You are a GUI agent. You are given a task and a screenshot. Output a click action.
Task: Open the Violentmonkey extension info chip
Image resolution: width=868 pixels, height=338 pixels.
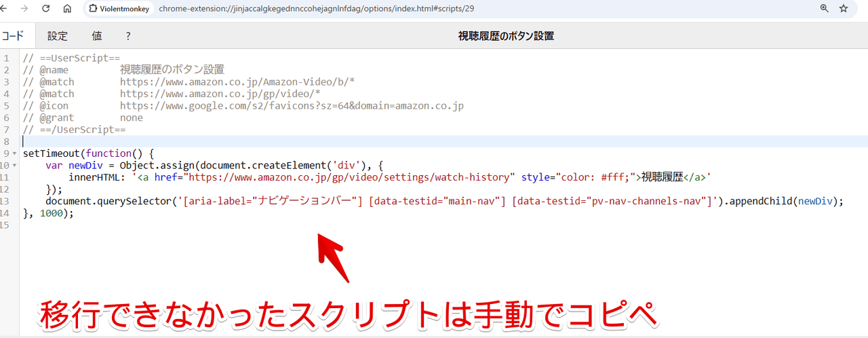coord(119,9)
